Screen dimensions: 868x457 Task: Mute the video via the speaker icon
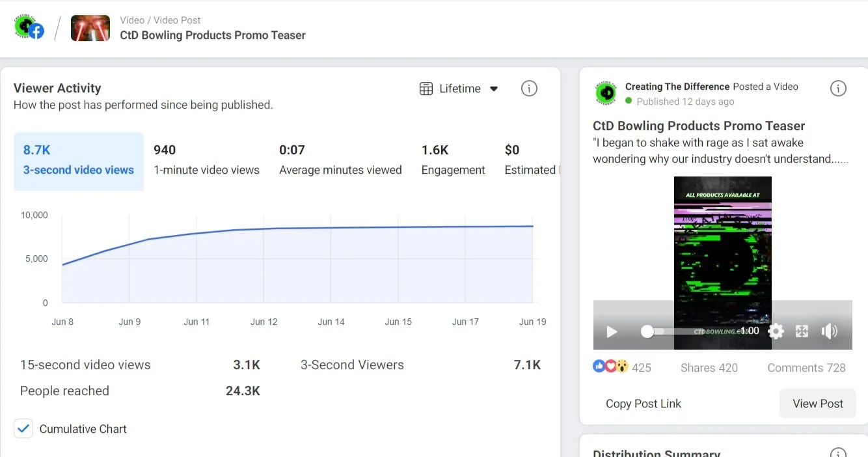coord(830,331)
